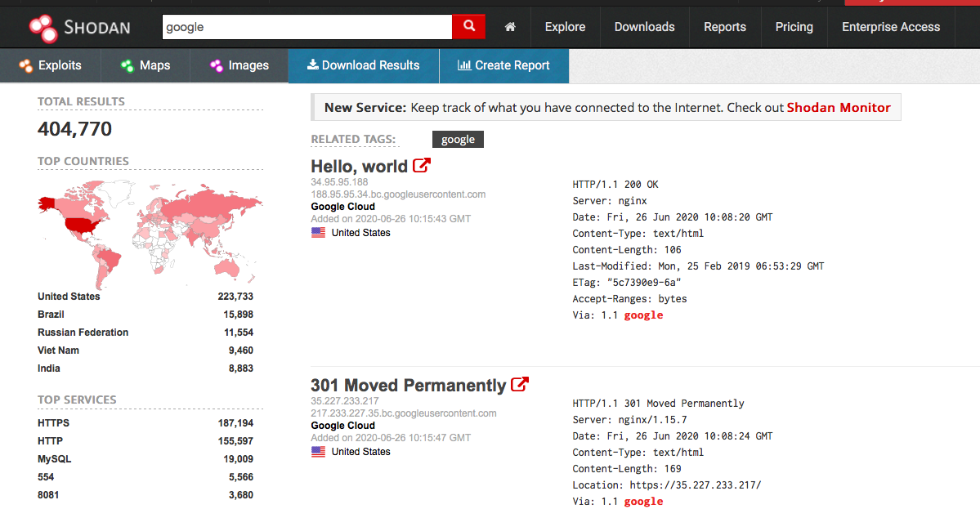
Task: Click US flag under Hello, world result
Action: point(318,232)
